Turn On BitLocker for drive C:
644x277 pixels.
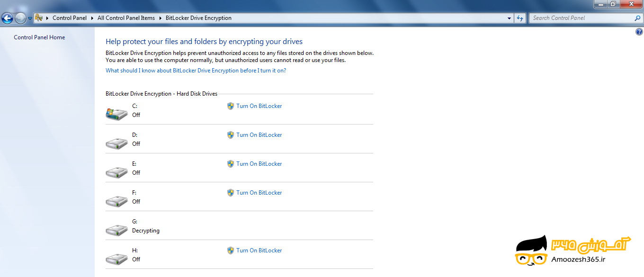[259, 106]
